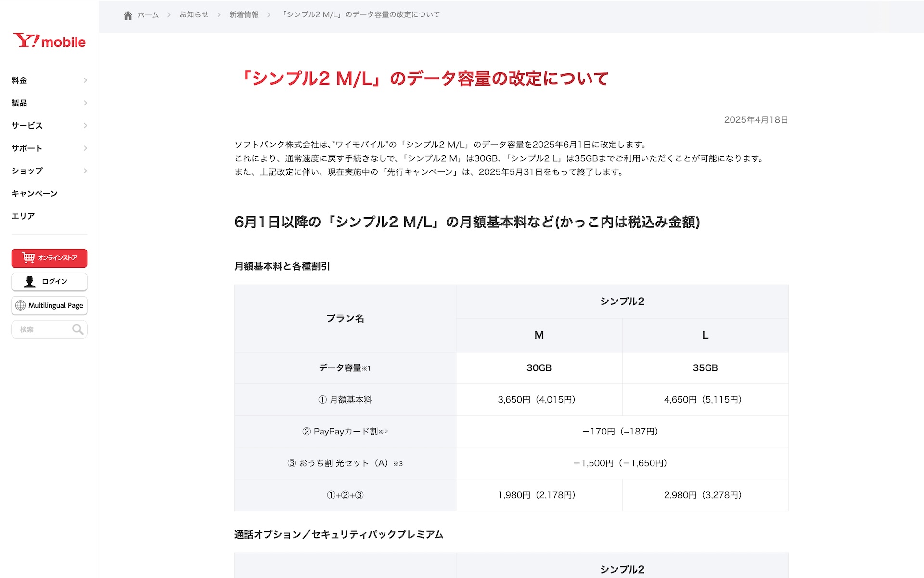Expand the 製品 menu chevron
Screen dimensions: 924x578
point(85,103)
